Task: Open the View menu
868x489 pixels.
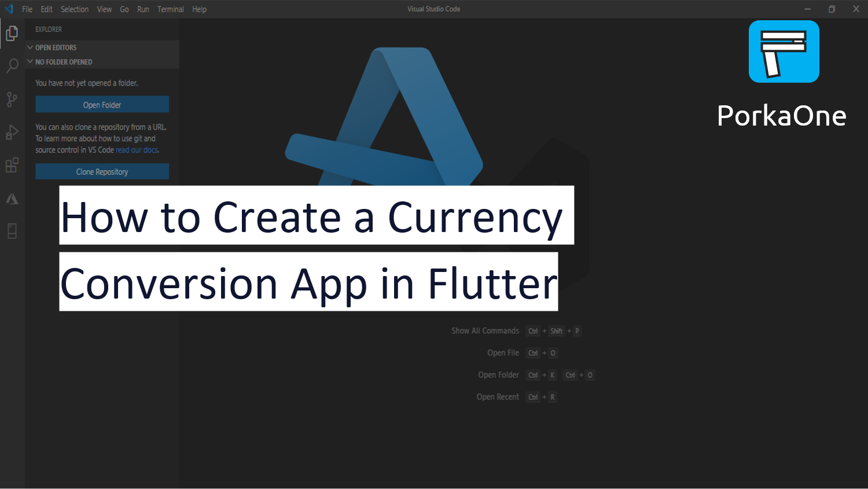Action: pos(105,9)
